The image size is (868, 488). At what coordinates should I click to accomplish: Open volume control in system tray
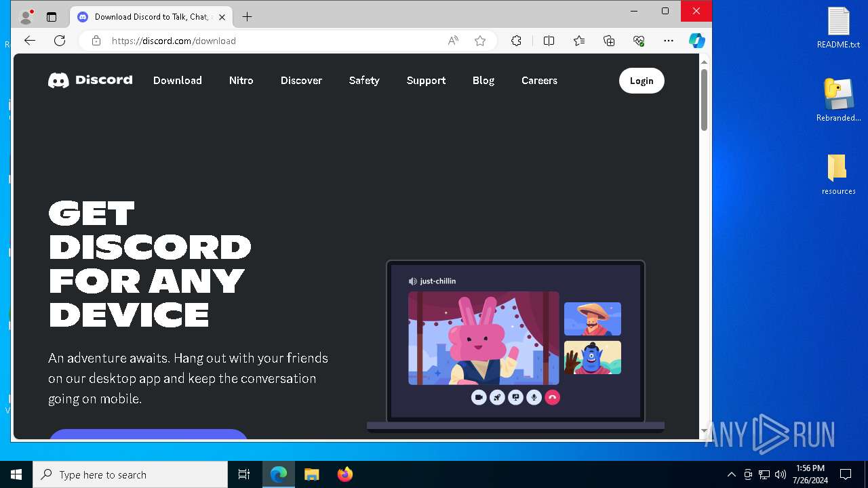pos(780,474)
